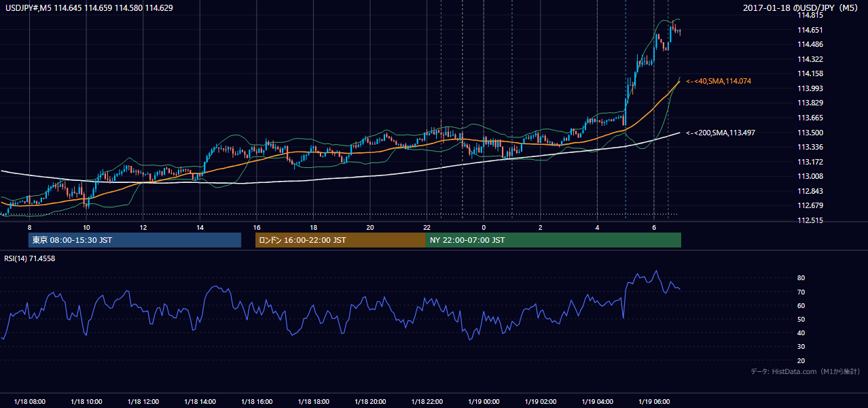Click the RSI scale value 50
This screenshot has width=868, height=408.
tap(801, 319)
